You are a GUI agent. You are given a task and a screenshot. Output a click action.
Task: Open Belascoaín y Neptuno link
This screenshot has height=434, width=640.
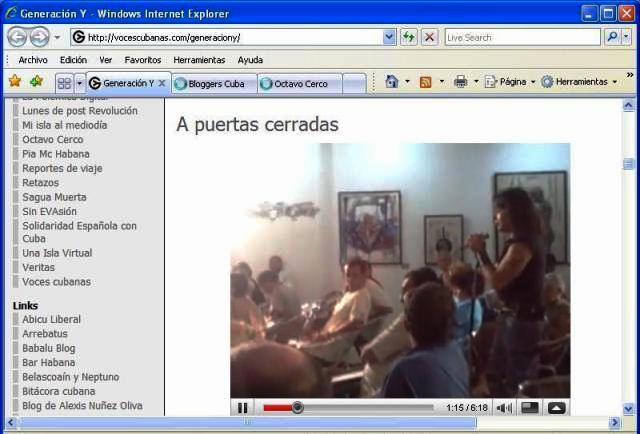[71, 377]
